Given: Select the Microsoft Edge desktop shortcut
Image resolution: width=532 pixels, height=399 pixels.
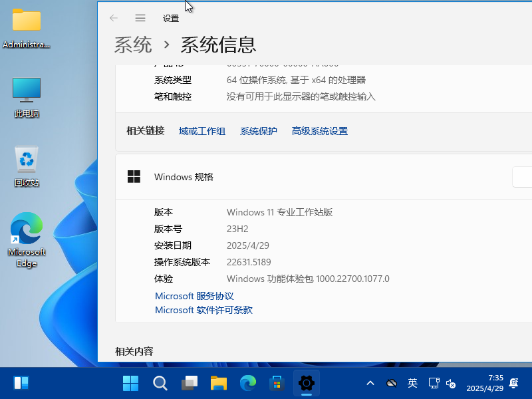Looking at the screenshot, I should [27, 240].
